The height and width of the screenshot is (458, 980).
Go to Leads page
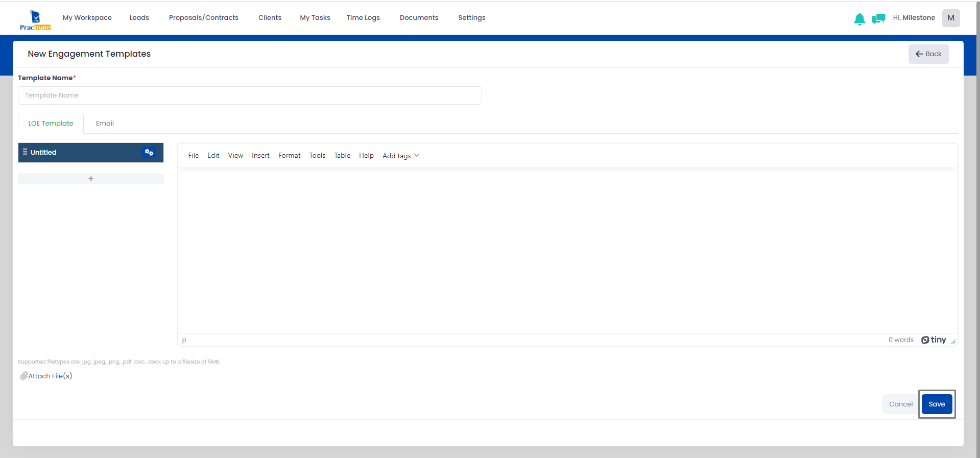click(139, 17)
